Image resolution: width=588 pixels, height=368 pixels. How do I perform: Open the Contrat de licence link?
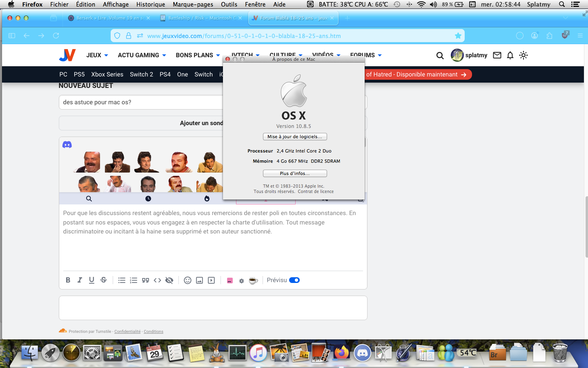click(316, 191)
